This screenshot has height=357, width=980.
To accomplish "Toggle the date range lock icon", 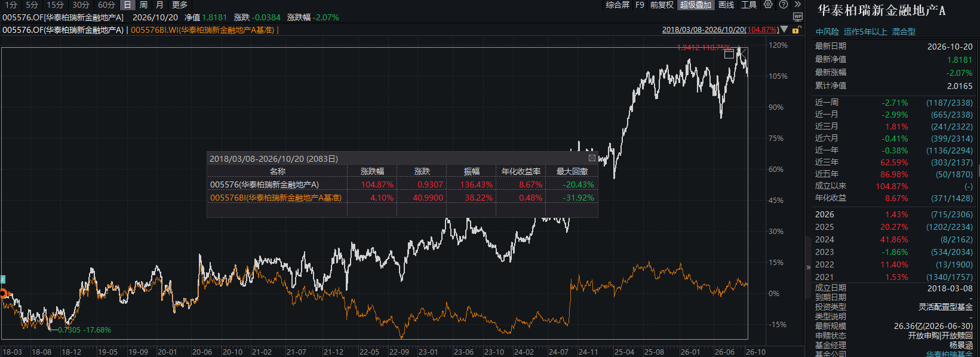I will (x=796, y=29).
